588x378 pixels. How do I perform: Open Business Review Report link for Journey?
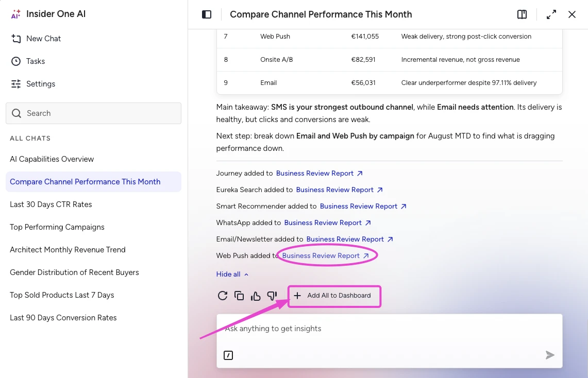pyautogui.click(x=319, y=173)
